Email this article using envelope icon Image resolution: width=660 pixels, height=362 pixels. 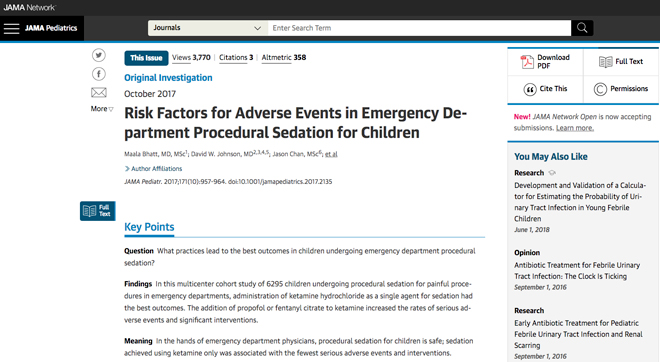(x=99, y=92)
